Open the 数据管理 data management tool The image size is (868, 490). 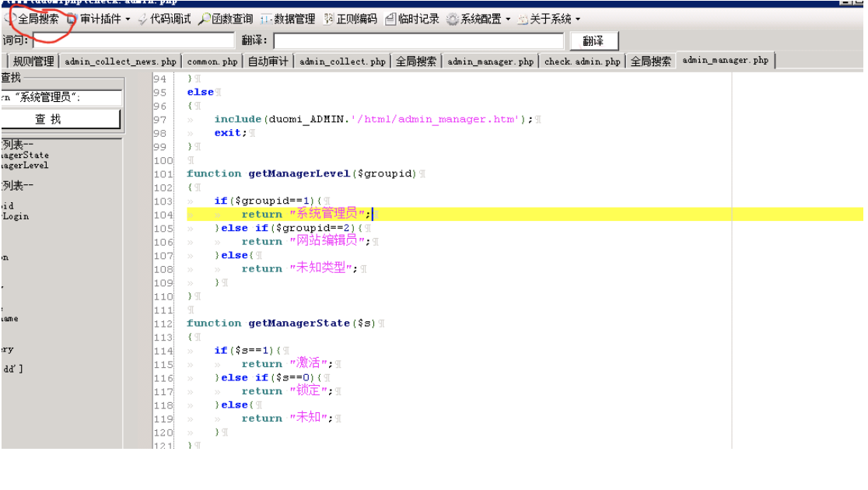288,19
